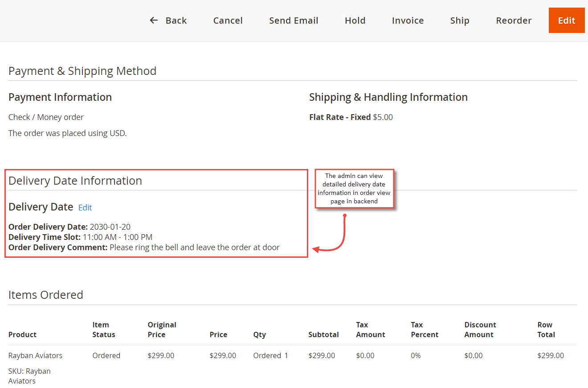This screenshot has height=388, width=588.
Task: Send Email for this order
Action: tap(294, 20)
